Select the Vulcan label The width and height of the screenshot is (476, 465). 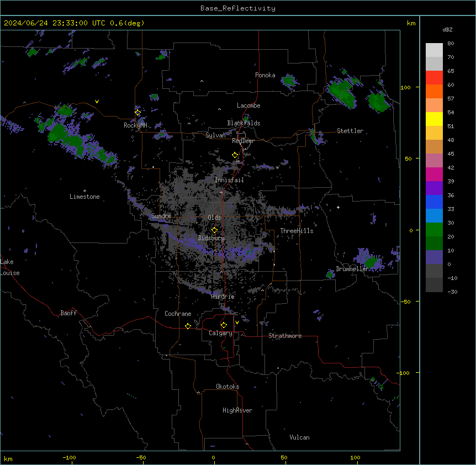click(299, 437)
